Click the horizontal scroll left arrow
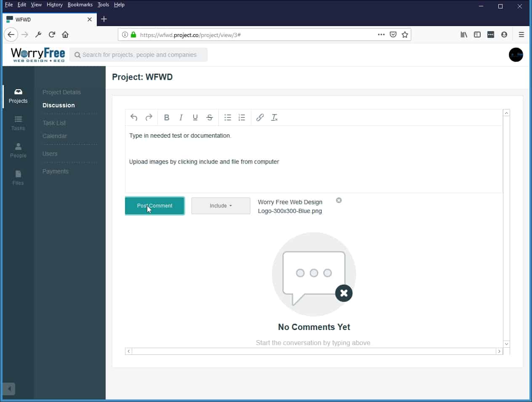This screenshot has height=402, width=532. [129, 351]
